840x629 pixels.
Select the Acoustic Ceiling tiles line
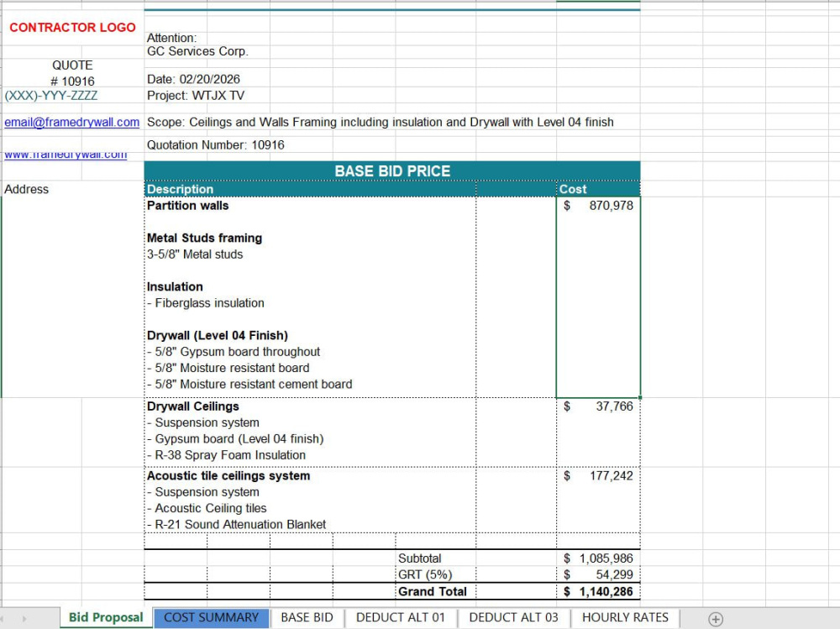(207, 508)
